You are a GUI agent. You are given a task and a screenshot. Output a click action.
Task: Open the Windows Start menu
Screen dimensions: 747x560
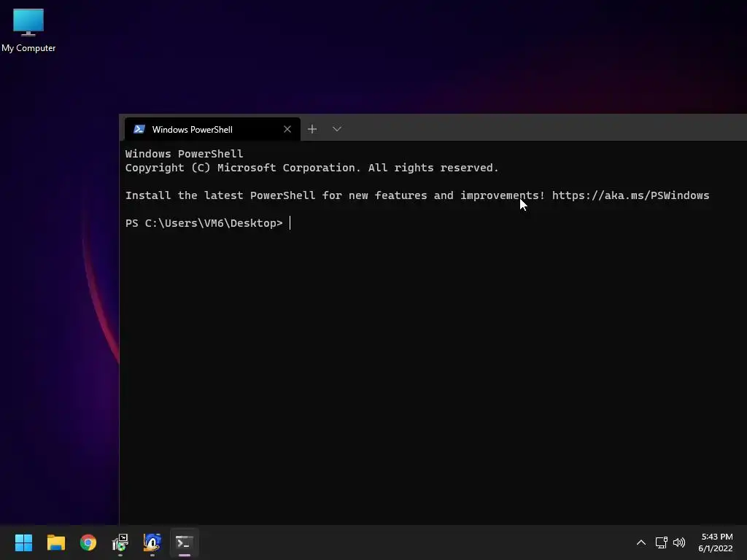click(23, 542)
